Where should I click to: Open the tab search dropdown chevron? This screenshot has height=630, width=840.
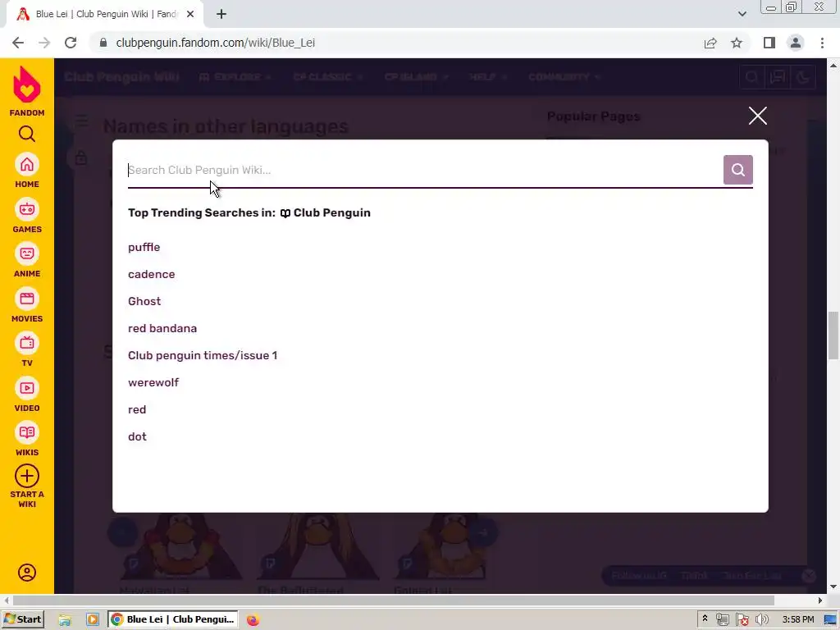pyautogui.click(x=742, y=14)
